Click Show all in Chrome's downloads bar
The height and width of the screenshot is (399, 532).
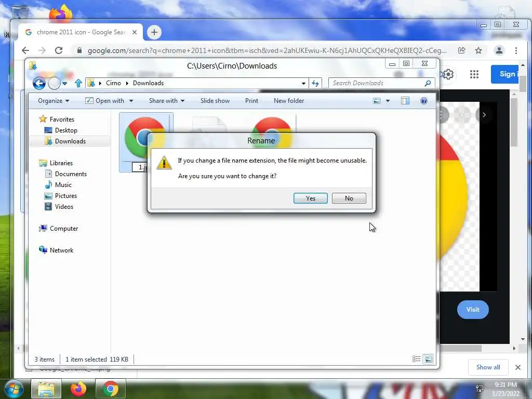[x=488, y=367]
